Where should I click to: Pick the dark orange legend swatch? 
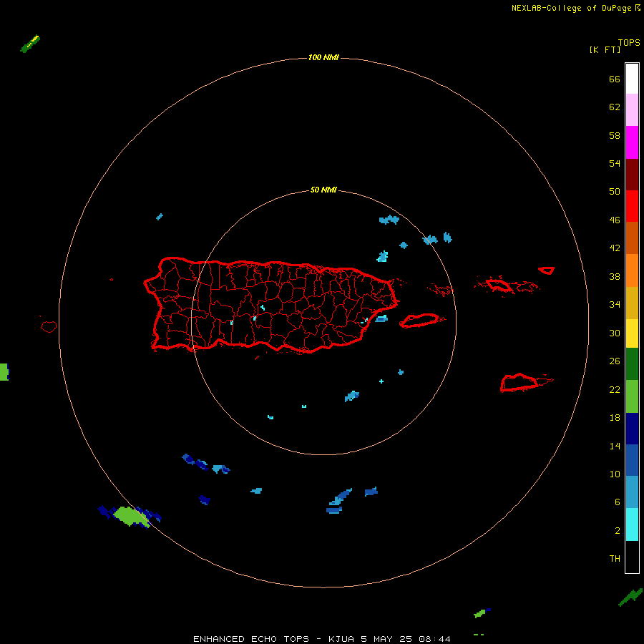[632, 238]
